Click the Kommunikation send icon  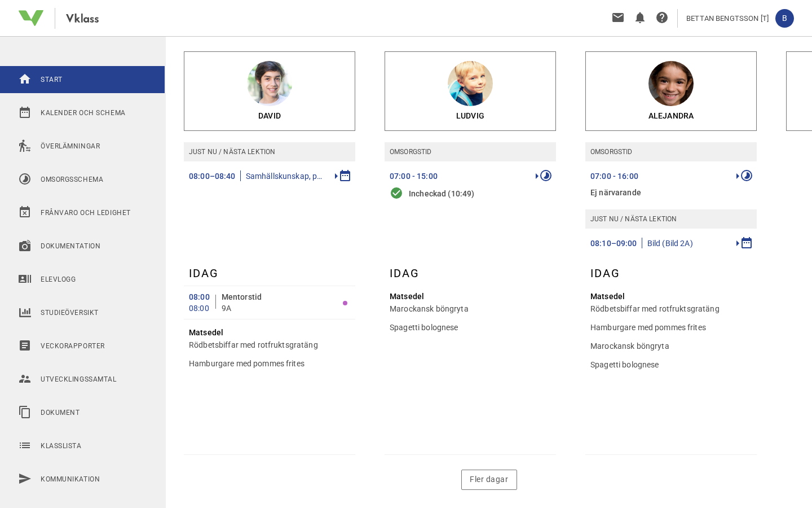click(x=25, y=479)
